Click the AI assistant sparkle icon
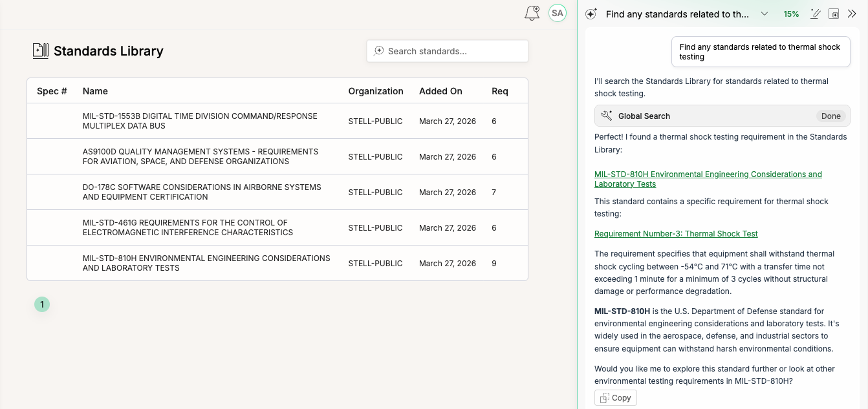The height and width of the screenshot is (409, 868). [x=591, y=14]
